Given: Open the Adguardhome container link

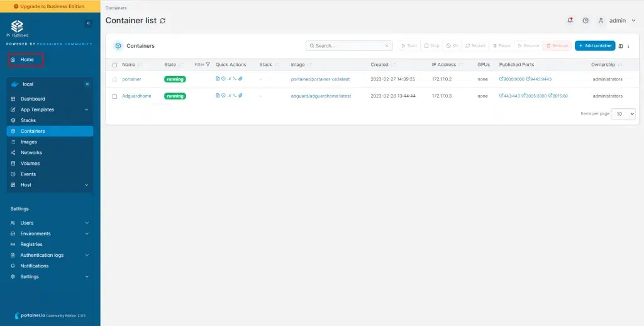Looking at the screenshot, I should click(136, 96).
